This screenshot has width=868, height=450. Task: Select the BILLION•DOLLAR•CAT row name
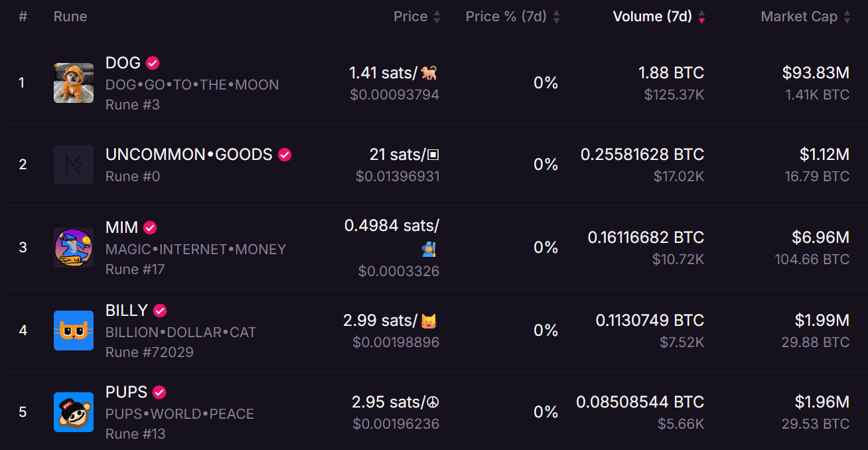point(181,333)
